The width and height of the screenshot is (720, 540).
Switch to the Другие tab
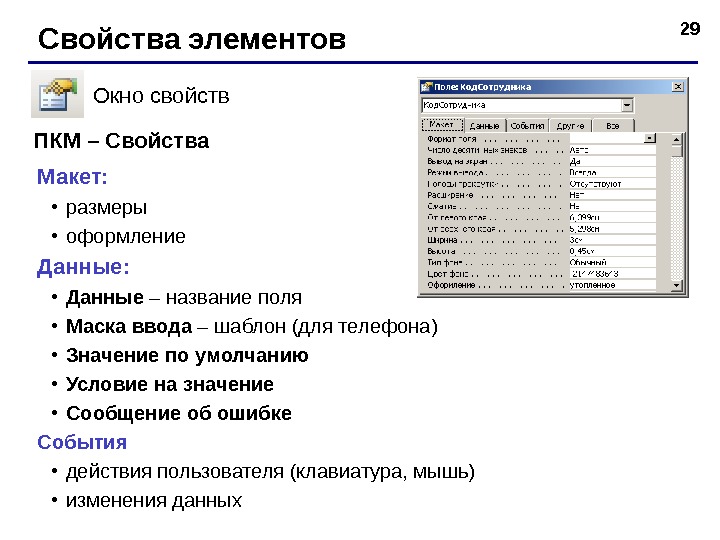coord(570,125)
